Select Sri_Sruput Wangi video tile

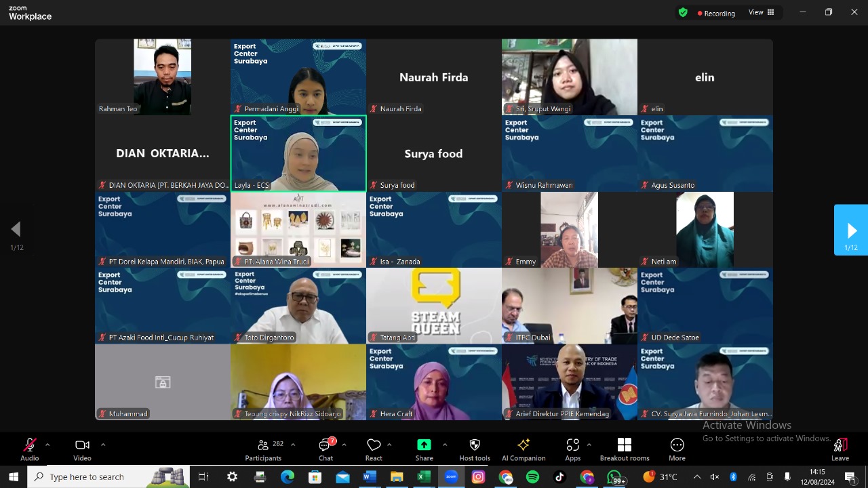(x=570, y=77)
